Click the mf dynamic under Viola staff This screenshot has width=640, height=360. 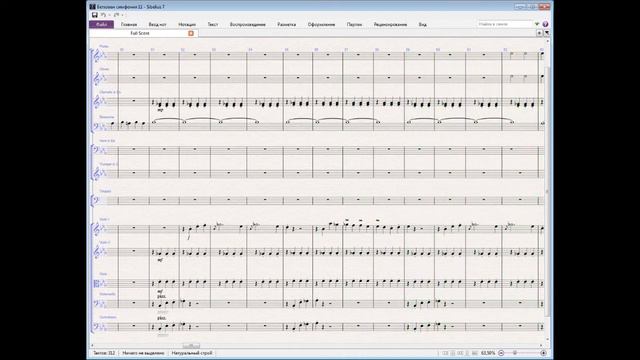[160, 291]
